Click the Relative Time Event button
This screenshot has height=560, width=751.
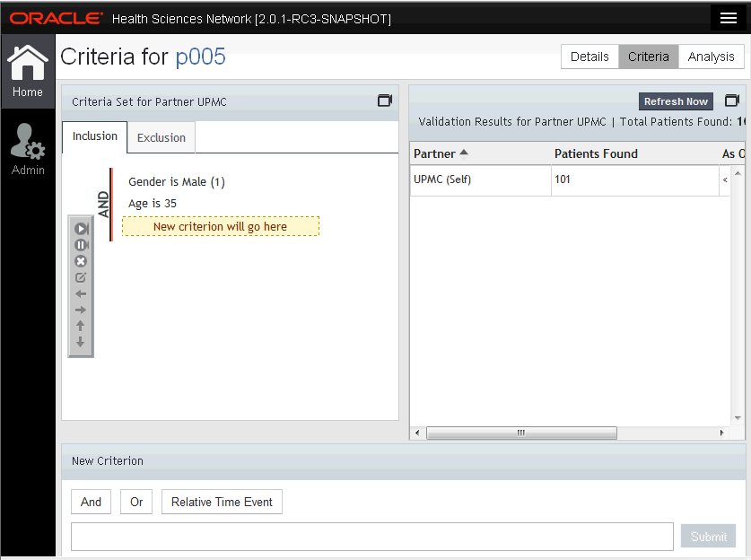(222, 502)
